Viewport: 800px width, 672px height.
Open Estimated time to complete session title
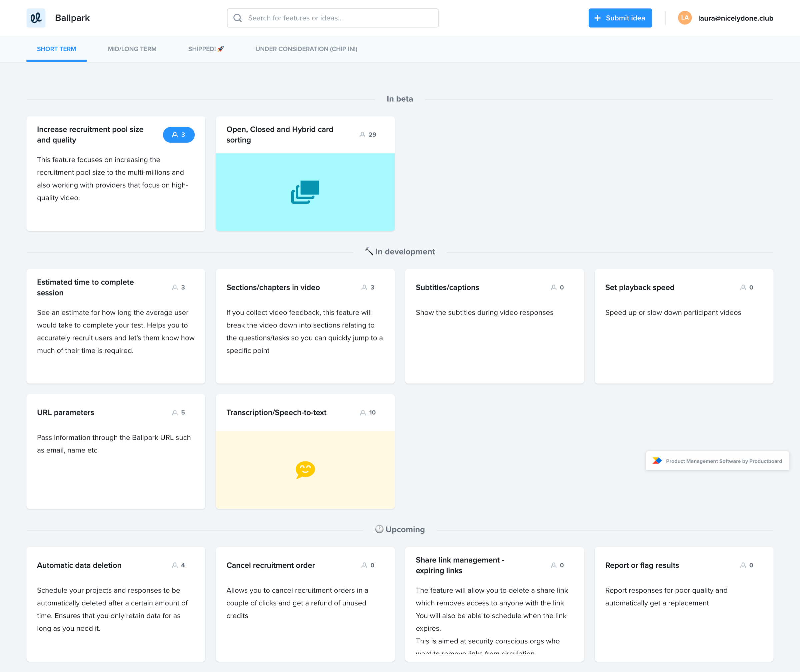click(85, 288)
